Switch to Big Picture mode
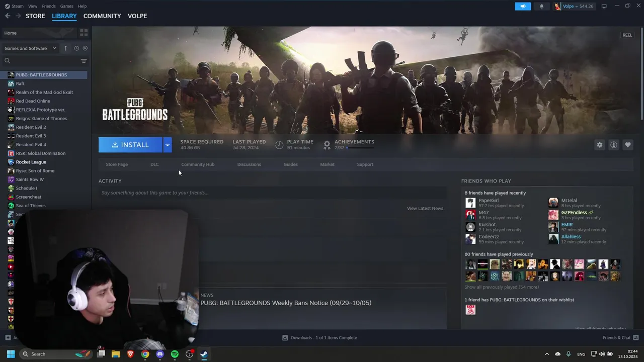Image resolution: width=644 pixels, height=362 pixels. click(604, 6)
